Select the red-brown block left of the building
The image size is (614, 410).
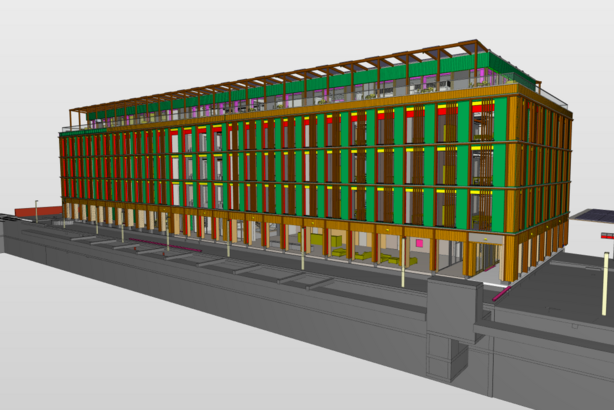[38, 211]
